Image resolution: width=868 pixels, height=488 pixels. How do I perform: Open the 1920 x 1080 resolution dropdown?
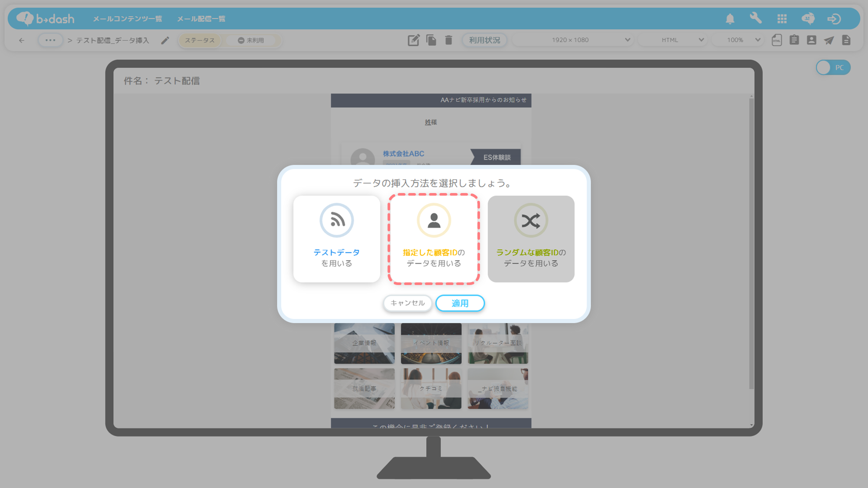(x=573, y=40)
